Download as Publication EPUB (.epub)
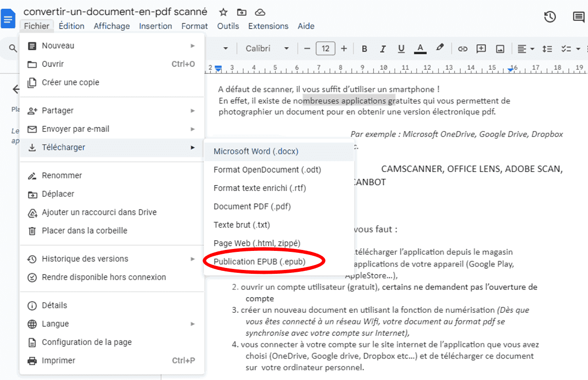The width and height of the screenshot is (588, 380). [x=279, y=262]
